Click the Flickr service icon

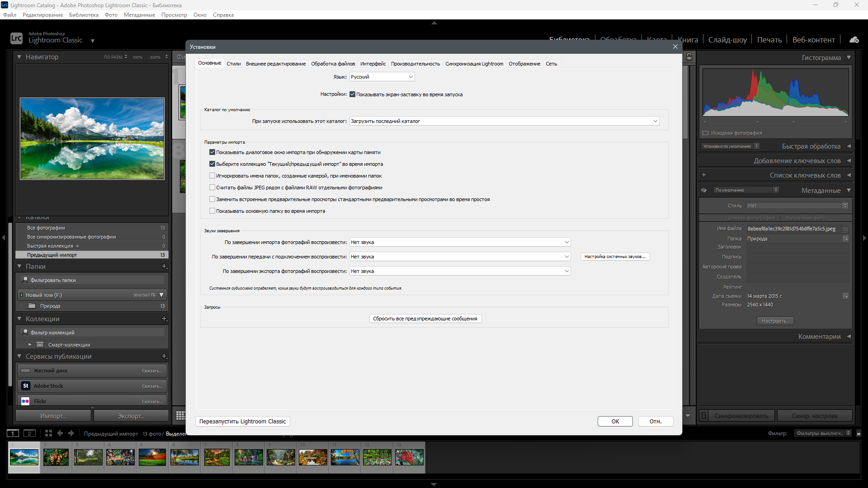coord(25,401)
